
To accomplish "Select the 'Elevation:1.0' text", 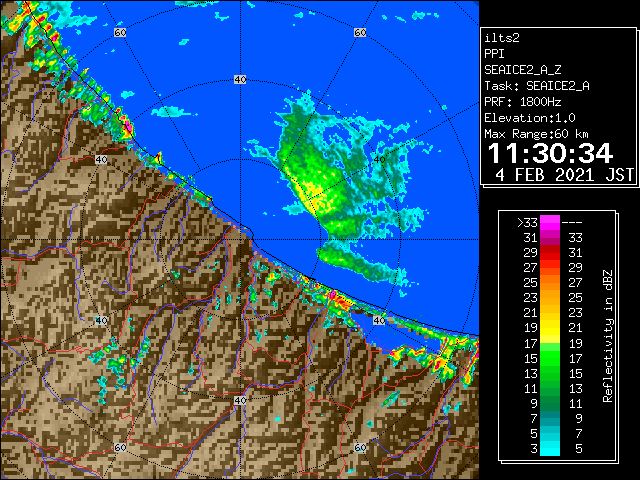I will (x=530, y=118).
